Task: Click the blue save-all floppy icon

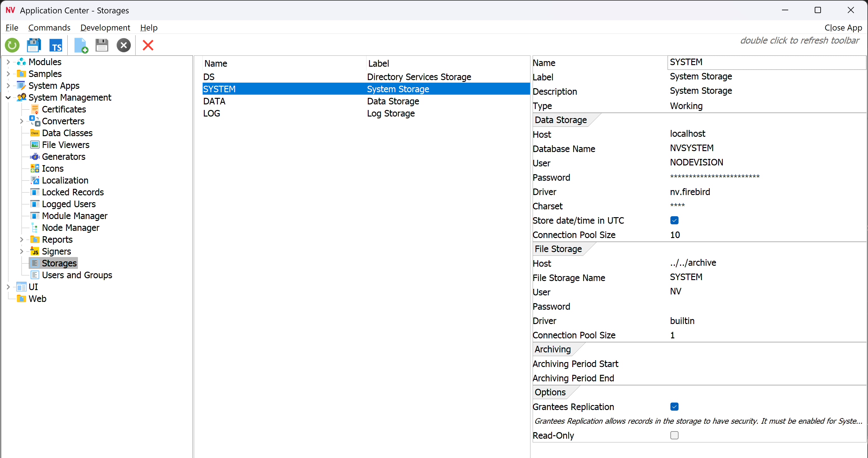Action: [34, 45]
